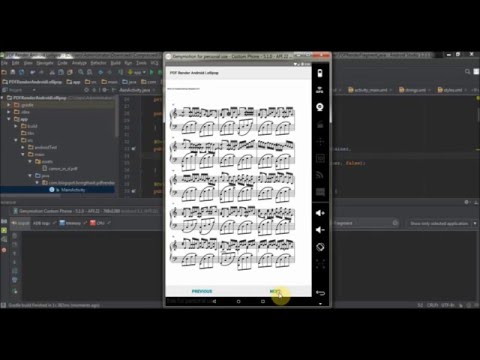Open the Edit menu in Android Studio

click(x=16, y=63)
